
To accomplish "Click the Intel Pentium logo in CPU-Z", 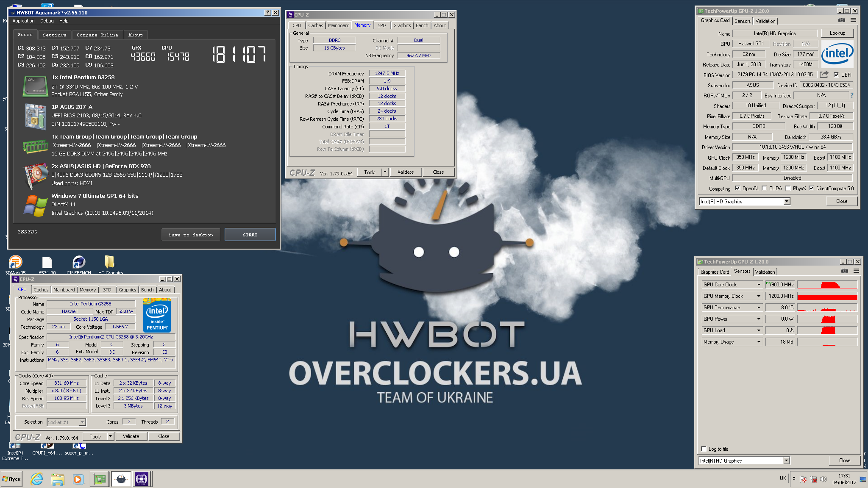I will click(157, 316).
